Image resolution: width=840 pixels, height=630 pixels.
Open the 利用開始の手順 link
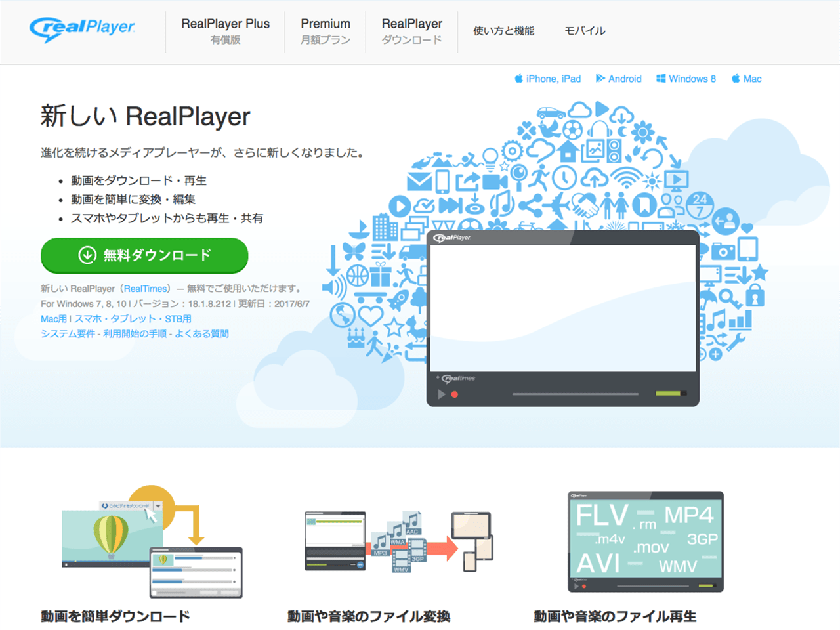pos(135,334)
